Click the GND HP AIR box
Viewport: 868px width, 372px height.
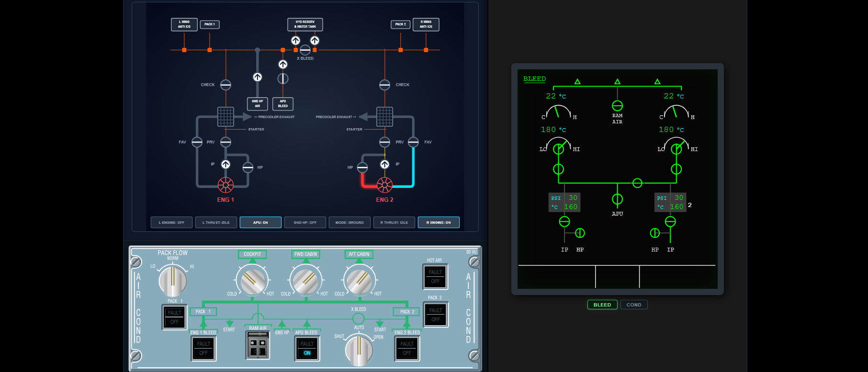coord(258,104)
